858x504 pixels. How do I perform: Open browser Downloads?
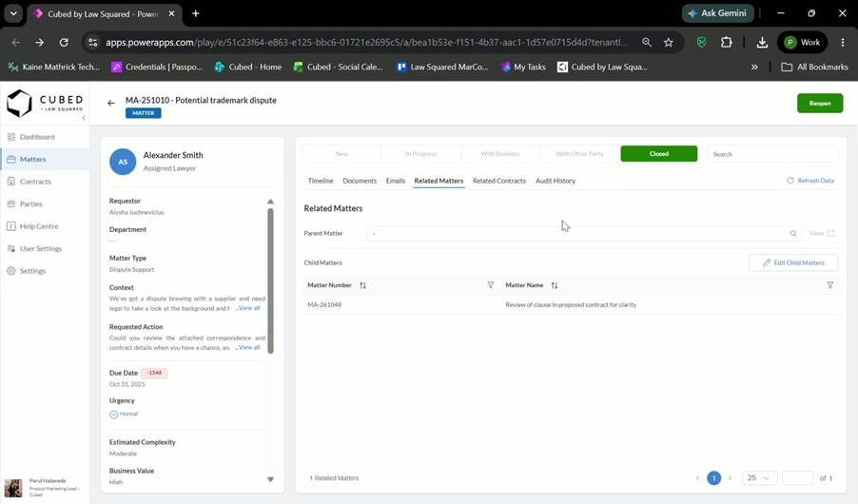pos(762,42)
